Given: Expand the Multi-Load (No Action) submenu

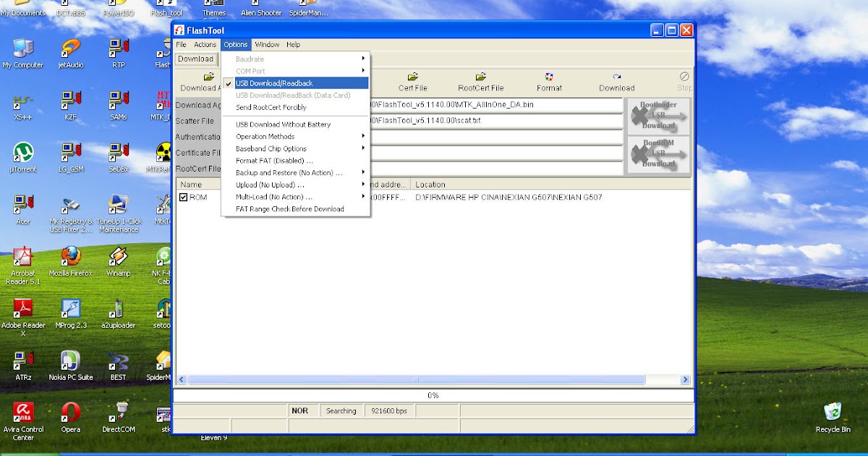Looking at the screenshot, I should click(295, 197).
